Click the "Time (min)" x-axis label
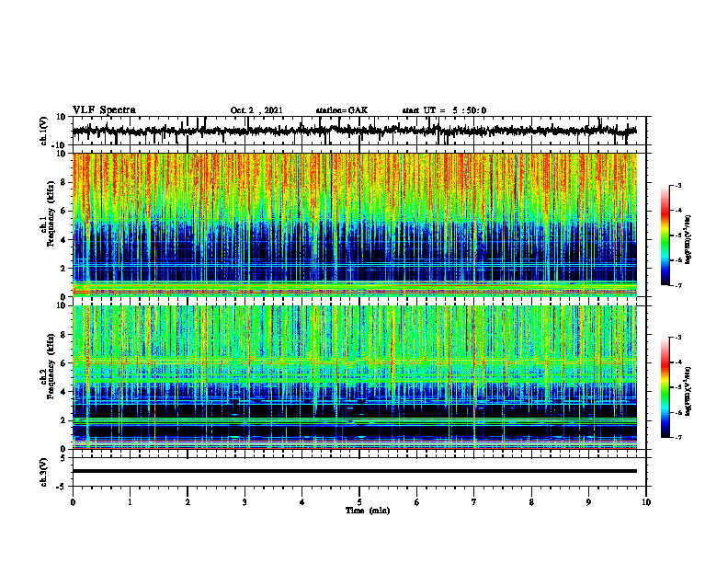Screen dimensions: 728x563 tap(368, 511)
